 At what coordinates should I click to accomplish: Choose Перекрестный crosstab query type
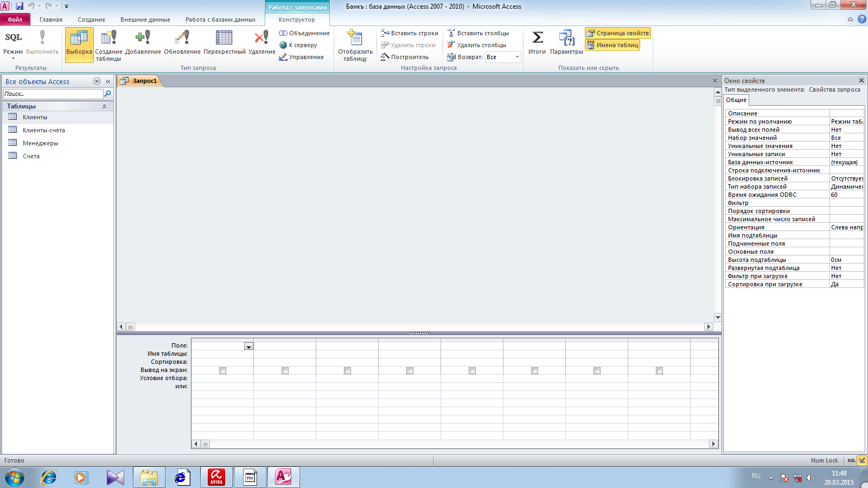(x=224, y=43)
